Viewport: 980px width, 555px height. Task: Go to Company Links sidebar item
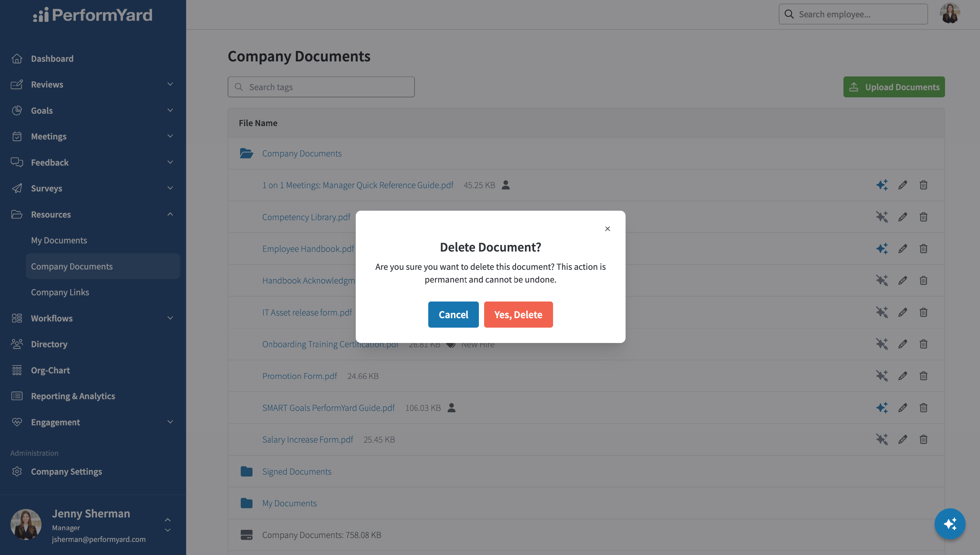60,292
